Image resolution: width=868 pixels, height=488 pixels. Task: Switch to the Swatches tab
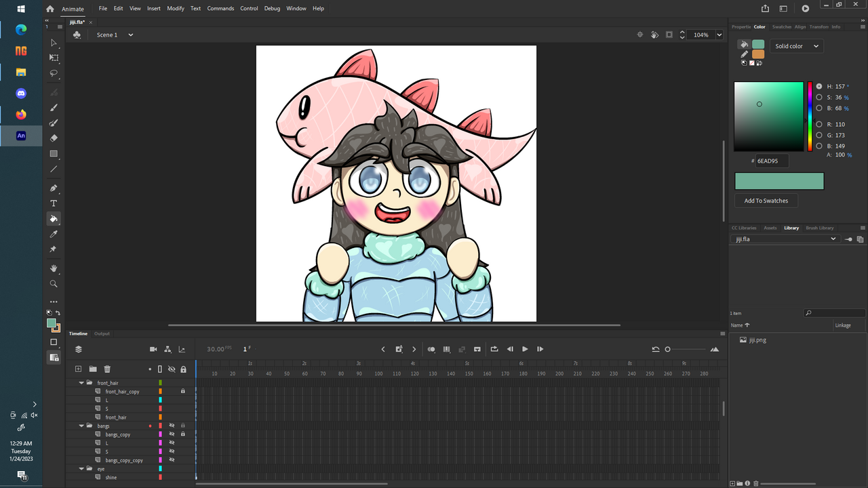[x=781, y=26]
